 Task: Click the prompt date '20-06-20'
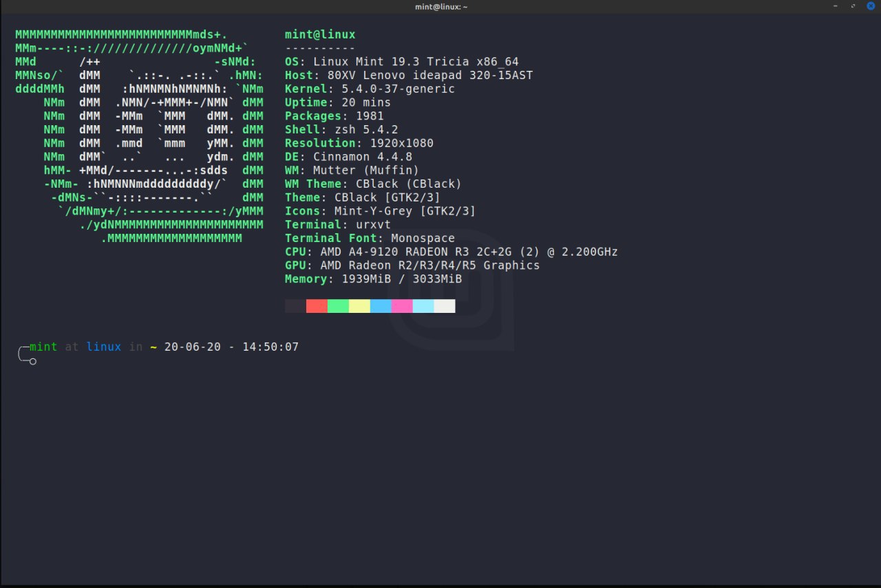(193, 347)
